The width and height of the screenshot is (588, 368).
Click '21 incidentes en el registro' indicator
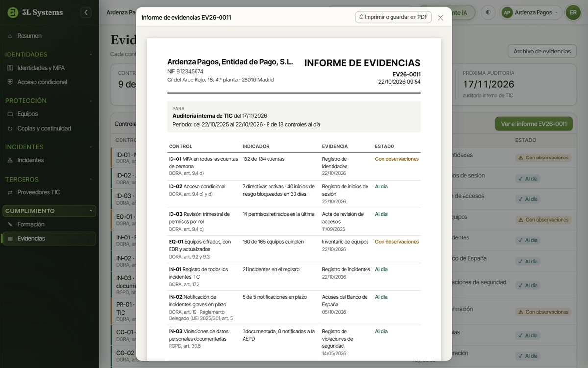point(271,269)
